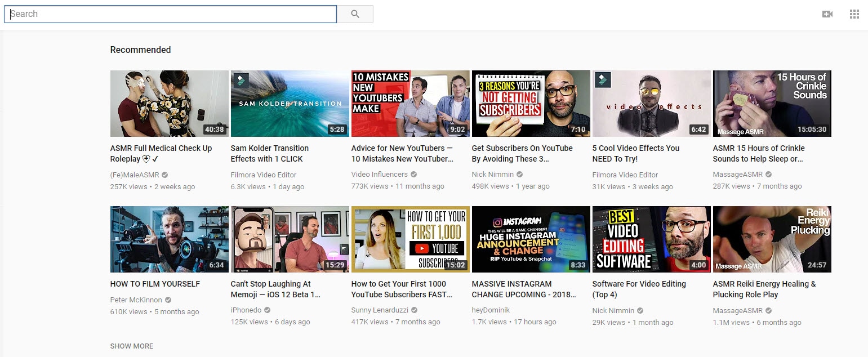Click '31K views • 3 weeks ago' text
Image resolution: width=868 pixels, height=357 pixels.
click(633, 186)
